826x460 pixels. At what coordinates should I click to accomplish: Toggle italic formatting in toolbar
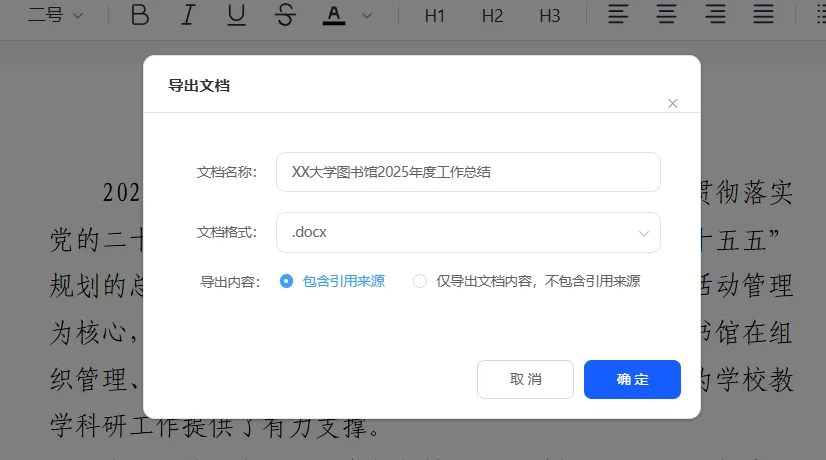(188, 15)
